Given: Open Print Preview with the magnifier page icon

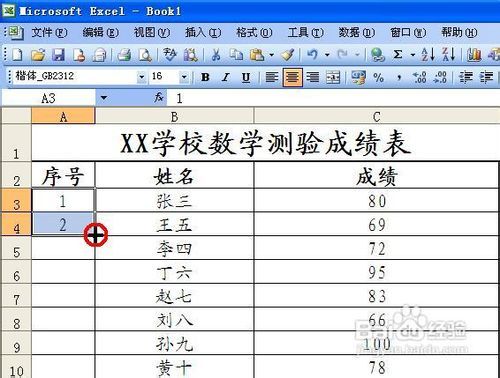Looking at the screenshot, I should point(145,55).
